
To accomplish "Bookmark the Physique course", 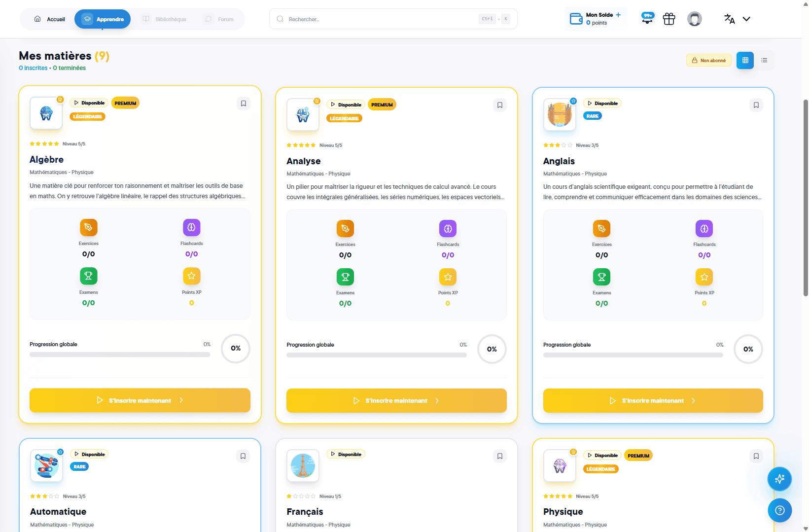I will pyautogui.click(x=756, y=456).
